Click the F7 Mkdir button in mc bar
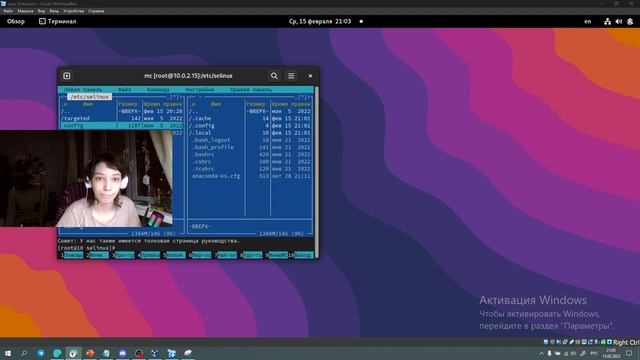 [227, 255]
